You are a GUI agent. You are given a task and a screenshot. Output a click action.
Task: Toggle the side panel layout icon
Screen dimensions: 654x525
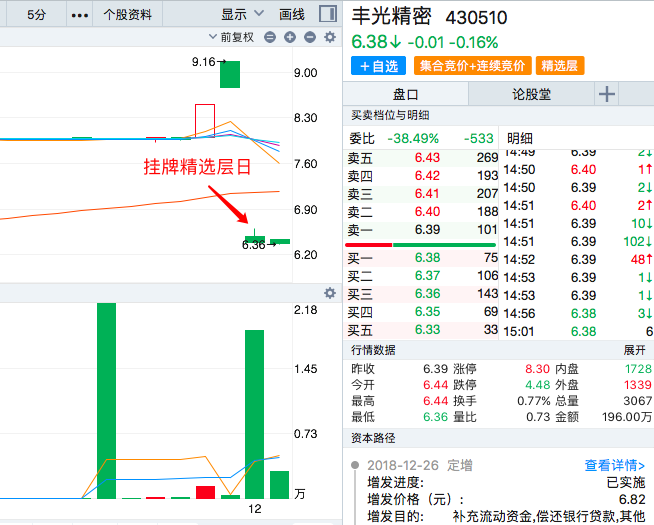click(x=328, y=14)
